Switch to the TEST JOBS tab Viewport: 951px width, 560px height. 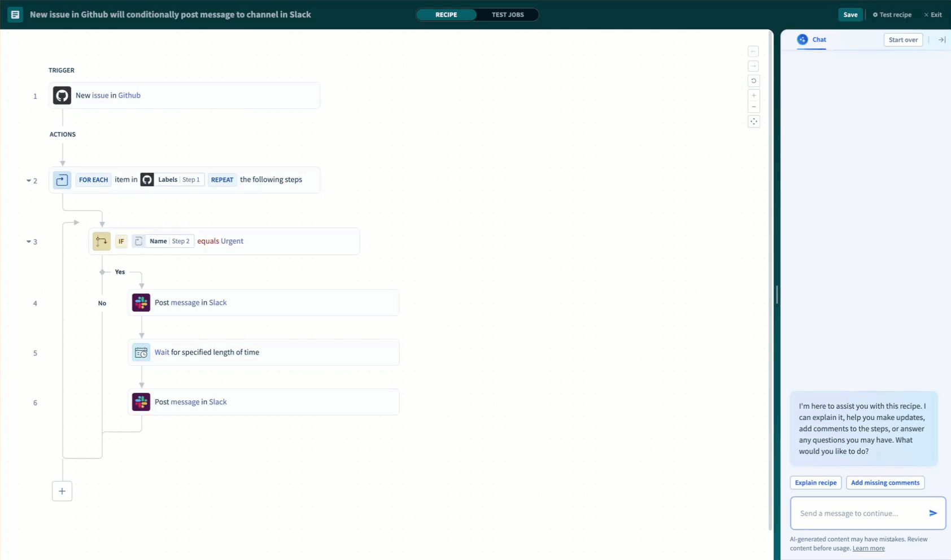pos(508,15)
